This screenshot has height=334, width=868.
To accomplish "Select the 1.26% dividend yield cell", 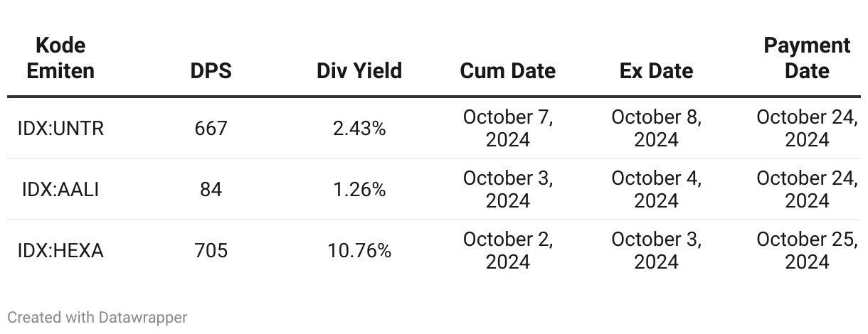I will click(359, 190).
